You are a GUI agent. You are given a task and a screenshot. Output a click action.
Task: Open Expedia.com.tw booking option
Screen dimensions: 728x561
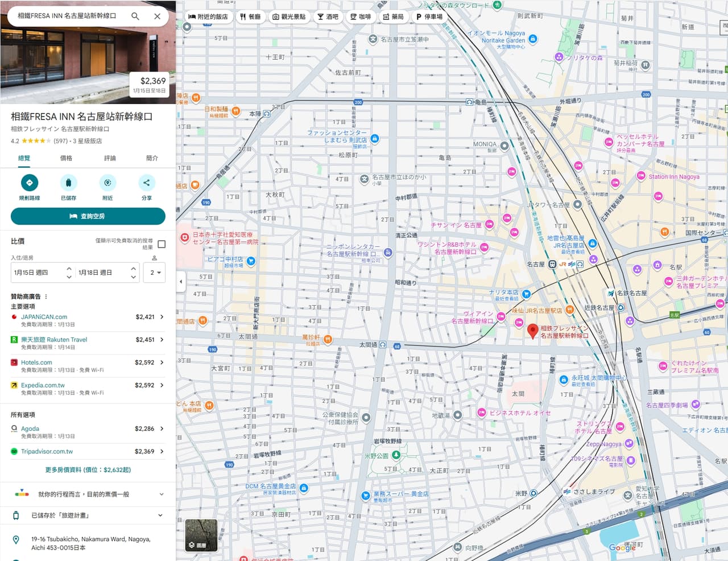[x=88, y=389]
